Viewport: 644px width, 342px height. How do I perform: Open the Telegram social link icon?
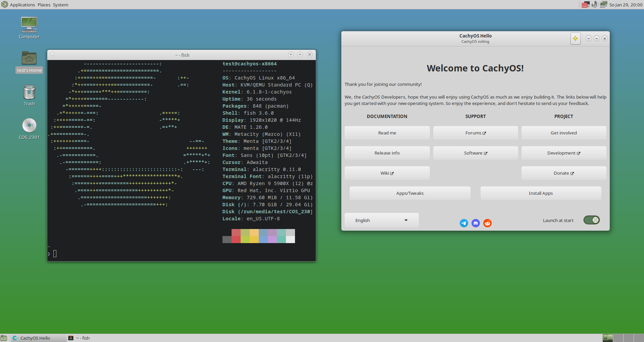click(464, 223)
